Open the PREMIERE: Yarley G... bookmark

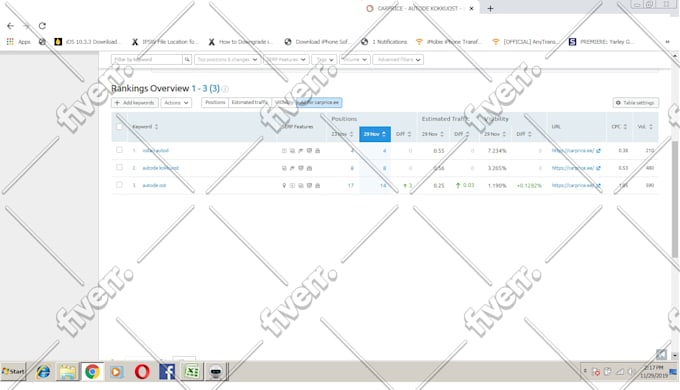click(602, 42)
